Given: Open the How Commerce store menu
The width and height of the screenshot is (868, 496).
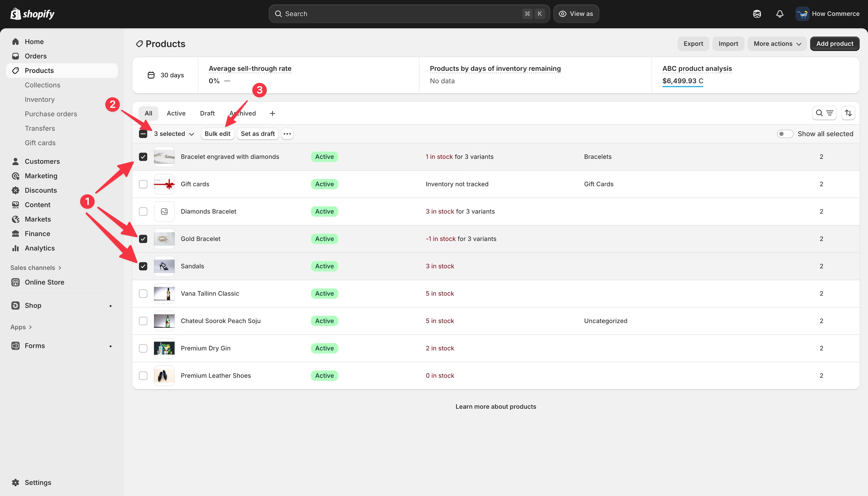Looking at the screenshot, I should point(827,14).
